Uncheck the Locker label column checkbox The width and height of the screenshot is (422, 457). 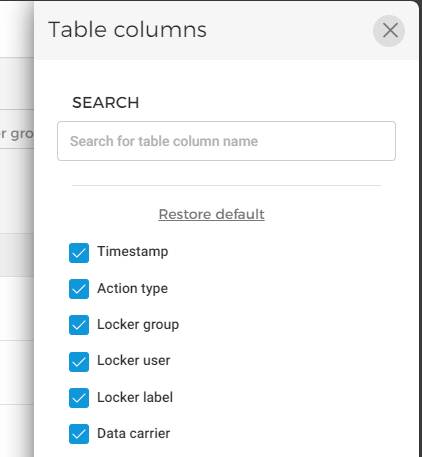pyautogui.click(x=79, y=398)
